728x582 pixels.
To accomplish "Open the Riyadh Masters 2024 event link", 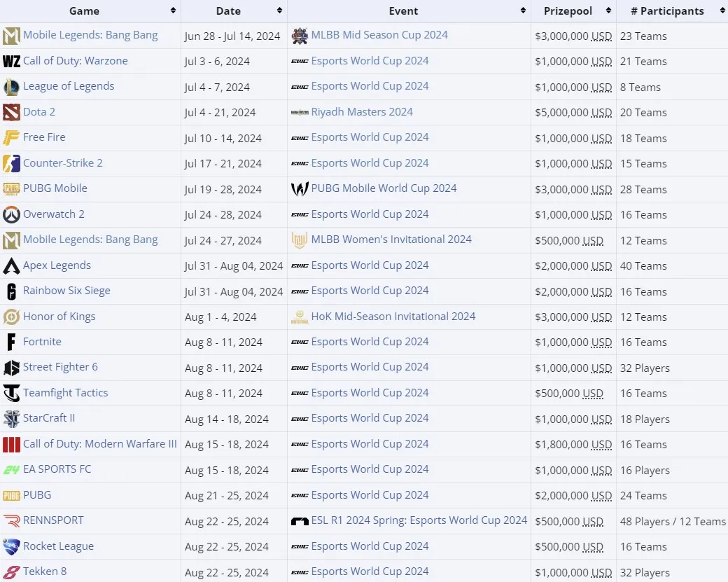I will click(362, 112).
